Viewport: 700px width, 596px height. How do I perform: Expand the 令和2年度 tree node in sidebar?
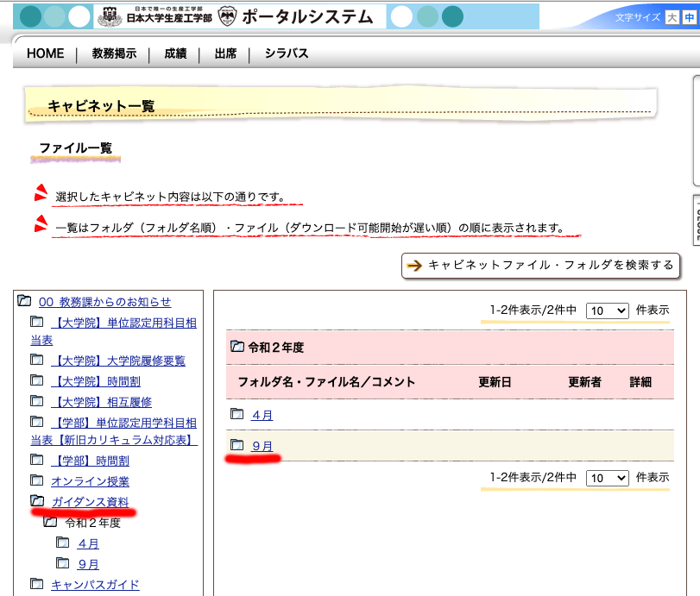pyautogui.click(x=50, y=522)
